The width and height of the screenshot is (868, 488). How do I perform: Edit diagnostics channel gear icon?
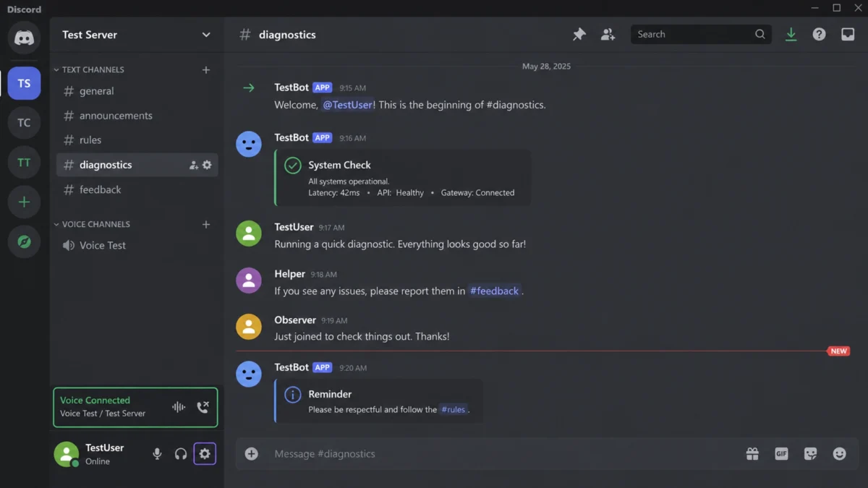207,165
